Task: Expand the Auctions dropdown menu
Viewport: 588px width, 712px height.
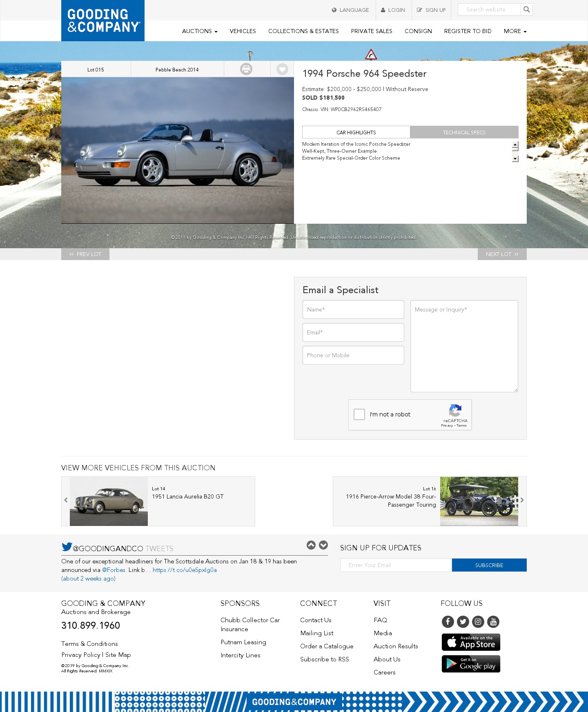Action: click(200, 31)
